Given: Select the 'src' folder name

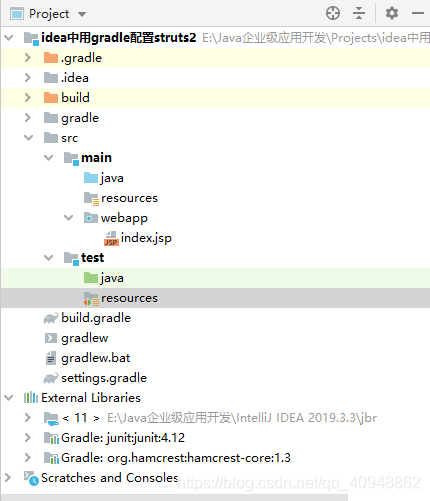Looking at the screenshot, I should pyautogui.click(x=69, y=138).
